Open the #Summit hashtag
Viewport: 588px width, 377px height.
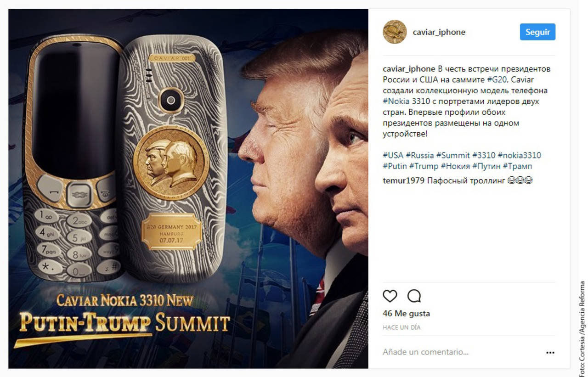(x=453, y=155)
